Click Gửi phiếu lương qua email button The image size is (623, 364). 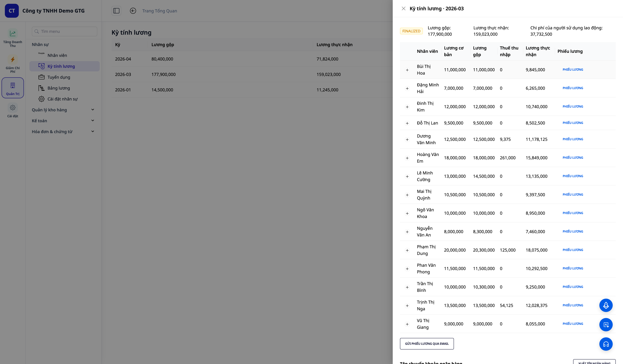[x=427, y=344]
